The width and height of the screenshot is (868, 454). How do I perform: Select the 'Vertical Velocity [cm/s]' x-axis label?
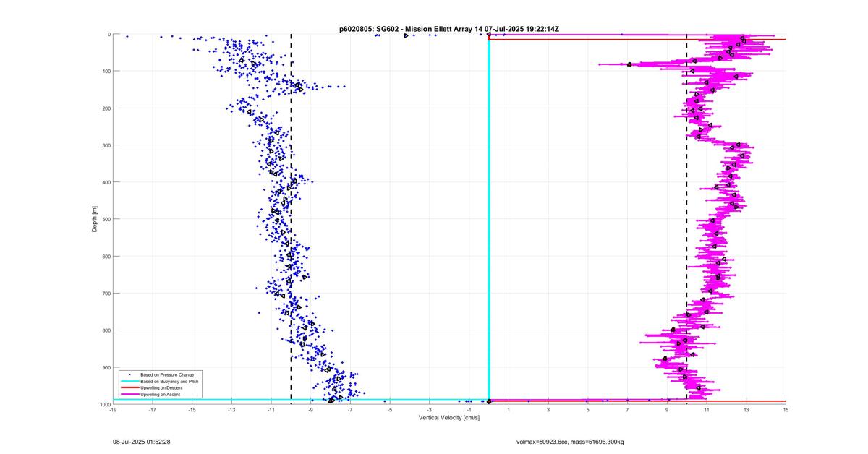[x=448, y=417]
